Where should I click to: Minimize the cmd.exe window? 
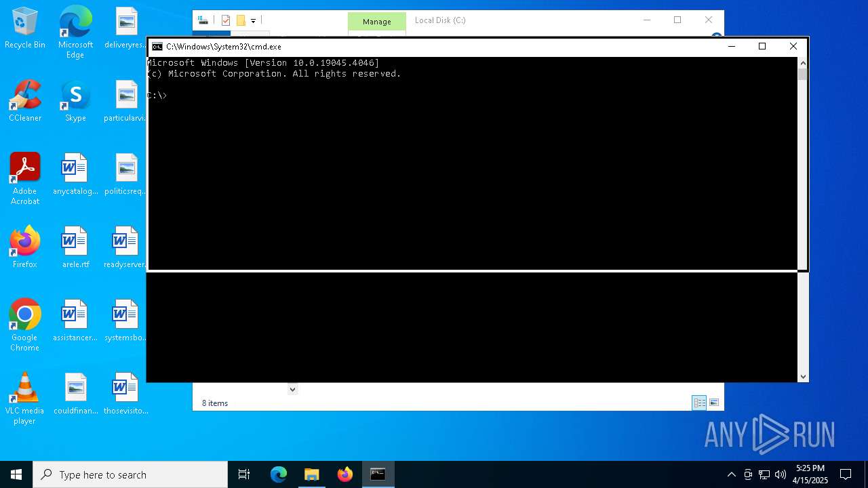click(x=731, y=47)
